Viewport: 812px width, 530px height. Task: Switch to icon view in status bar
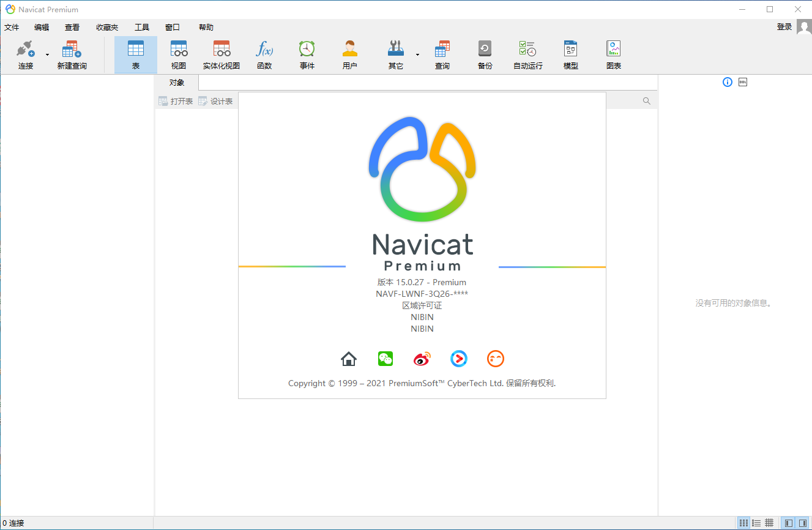pos(743,523)
